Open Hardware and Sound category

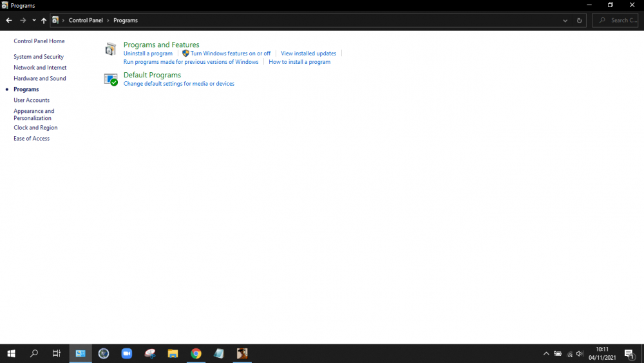(x=39, y=79)
